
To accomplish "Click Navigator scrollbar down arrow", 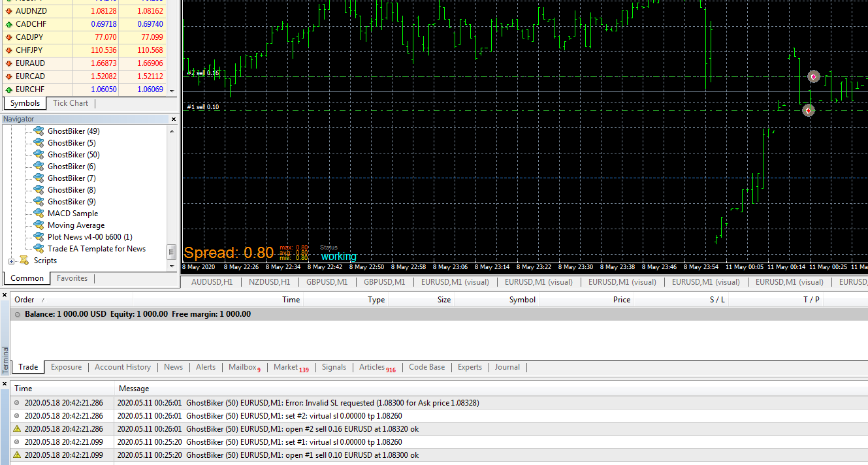I will pyautogui.click(x=172, y=266).
